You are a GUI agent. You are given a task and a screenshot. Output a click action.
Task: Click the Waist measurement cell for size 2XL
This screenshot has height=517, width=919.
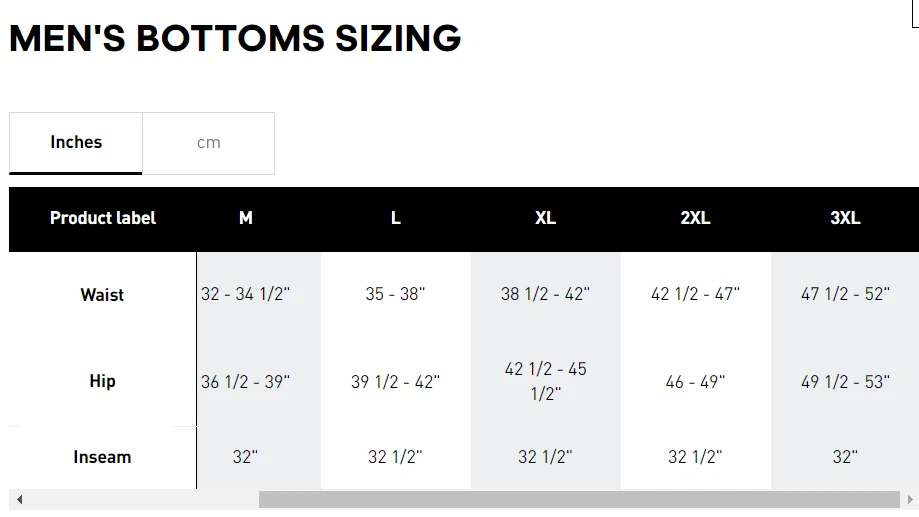pyautogui.click(x=695, y=295)
